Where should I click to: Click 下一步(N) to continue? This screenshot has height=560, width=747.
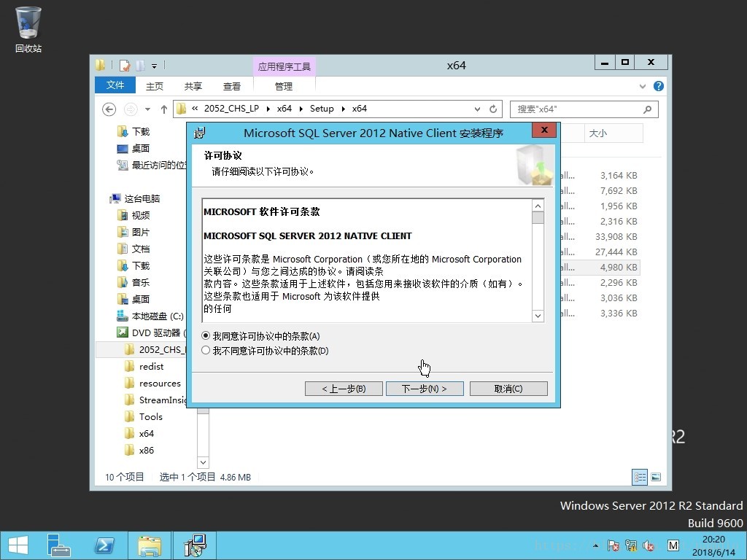[x=425, y=389]
